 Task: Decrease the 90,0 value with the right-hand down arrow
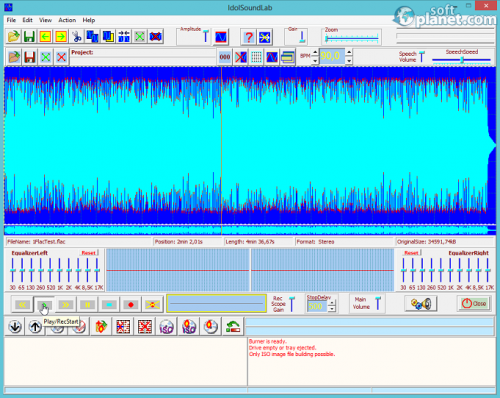click(x=349, y=61)
